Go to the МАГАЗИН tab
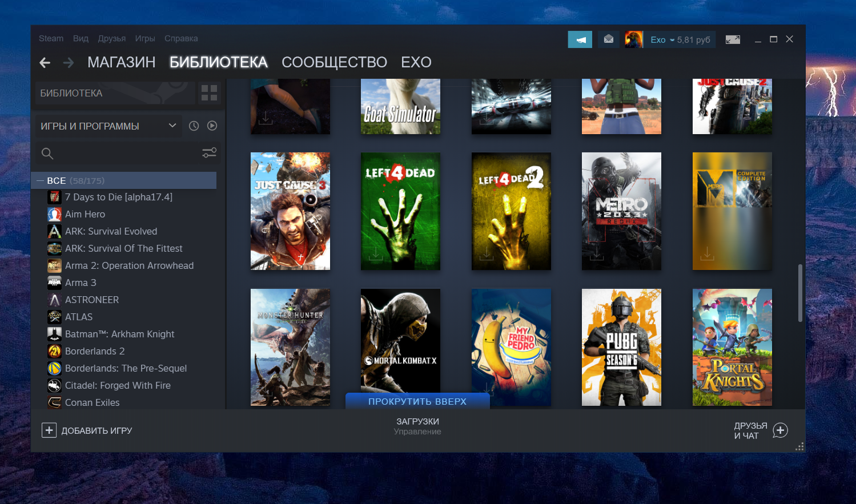The width and height of the screenshot is (856, 504). pos(121,62)
